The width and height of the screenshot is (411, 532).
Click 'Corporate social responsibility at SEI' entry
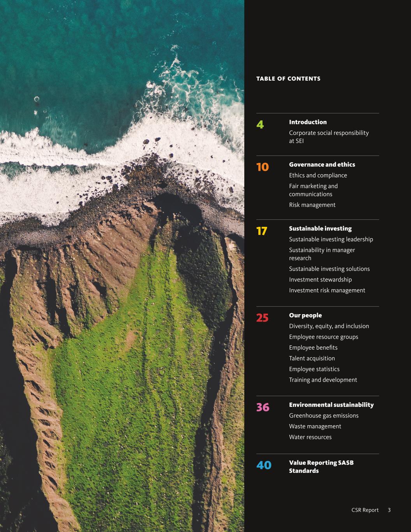click(329, 137)
